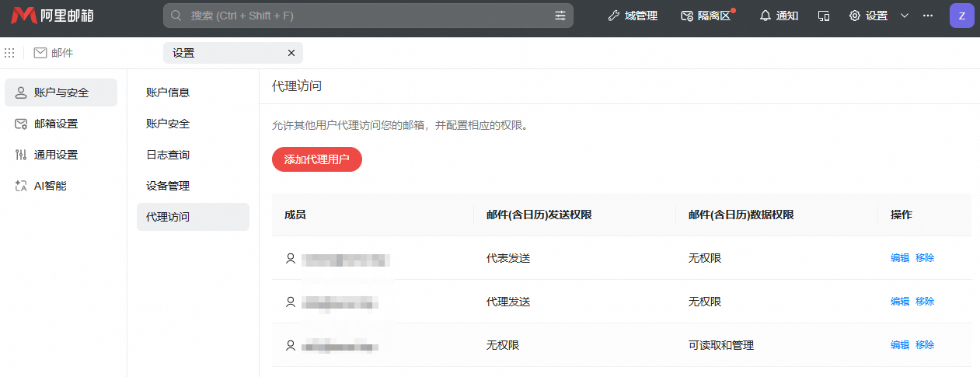Click the 邮件(含日历)发送权限 column header

[x=539, y=215]
